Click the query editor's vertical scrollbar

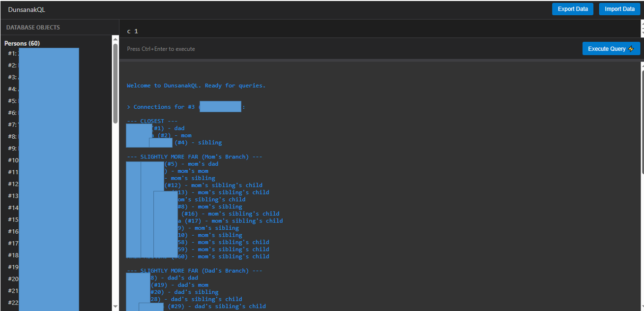pyautogui.click(x=642, y=28)
